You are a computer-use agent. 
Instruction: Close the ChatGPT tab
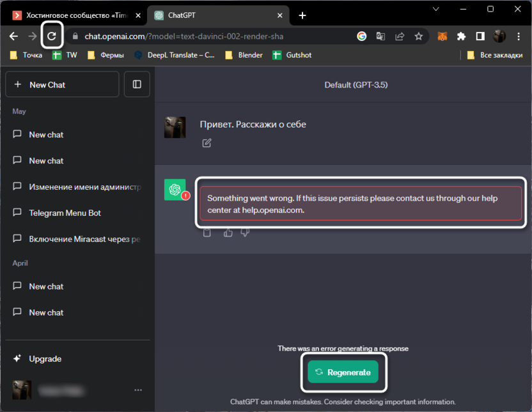(x=280, y=15)
